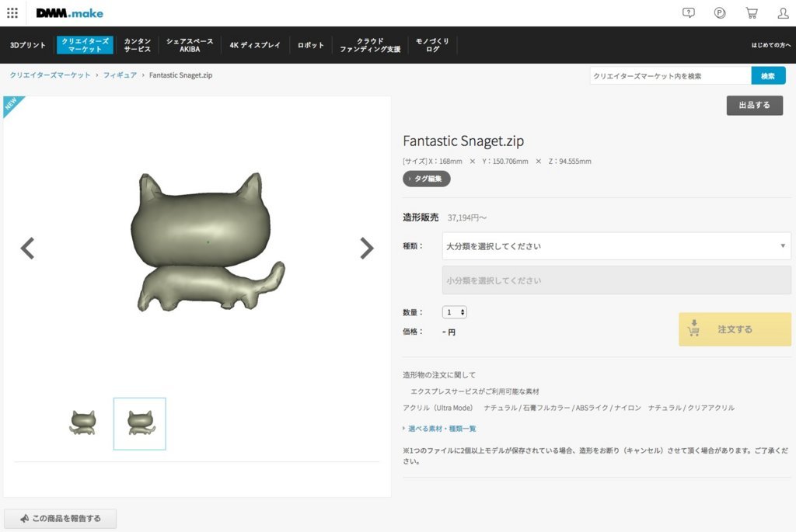
Task: Open ロボット menu item
Action: point(311,45)
